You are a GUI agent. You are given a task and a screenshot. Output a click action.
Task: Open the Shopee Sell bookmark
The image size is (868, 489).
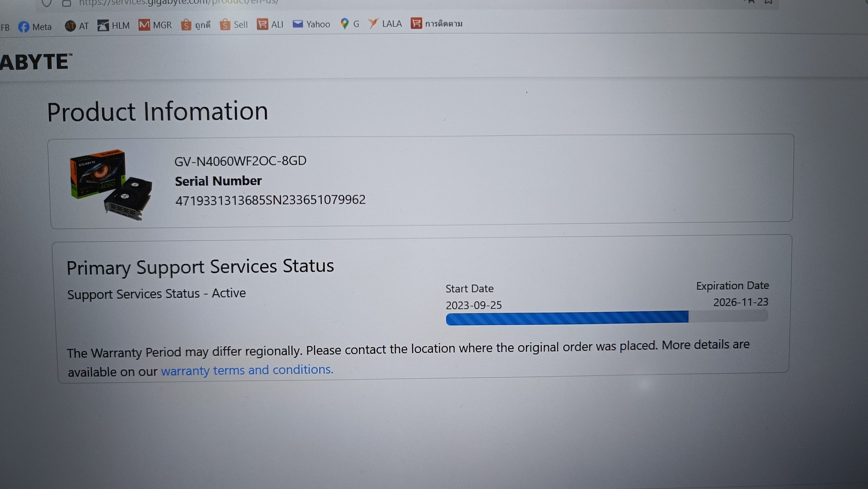click(x=234, y=25)
